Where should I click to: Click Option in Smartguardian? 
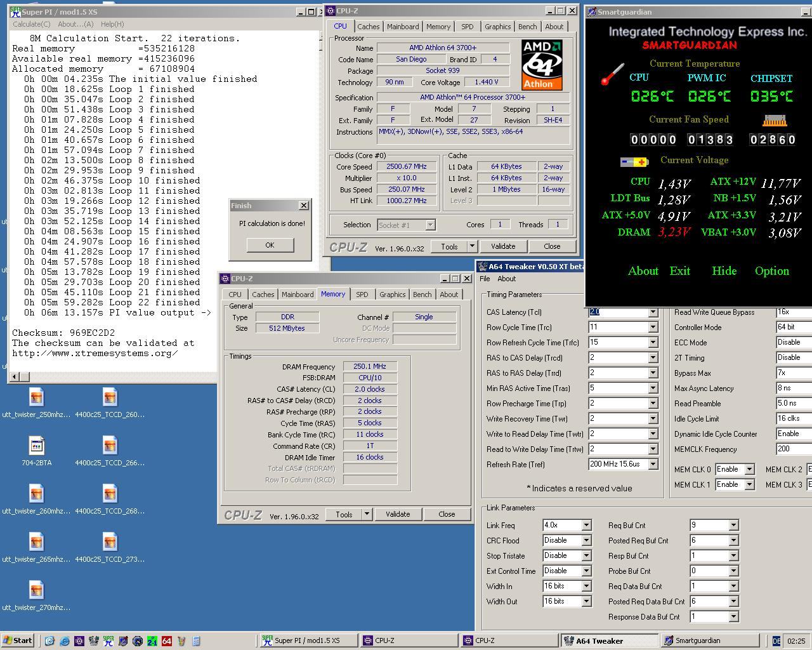[771, 271]
